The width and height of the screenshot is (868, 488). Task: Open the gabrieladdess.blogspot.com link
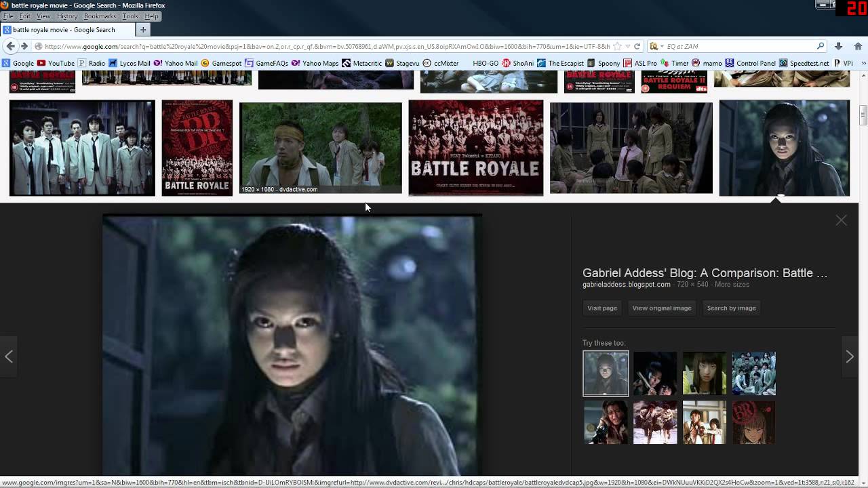point(627,285)
